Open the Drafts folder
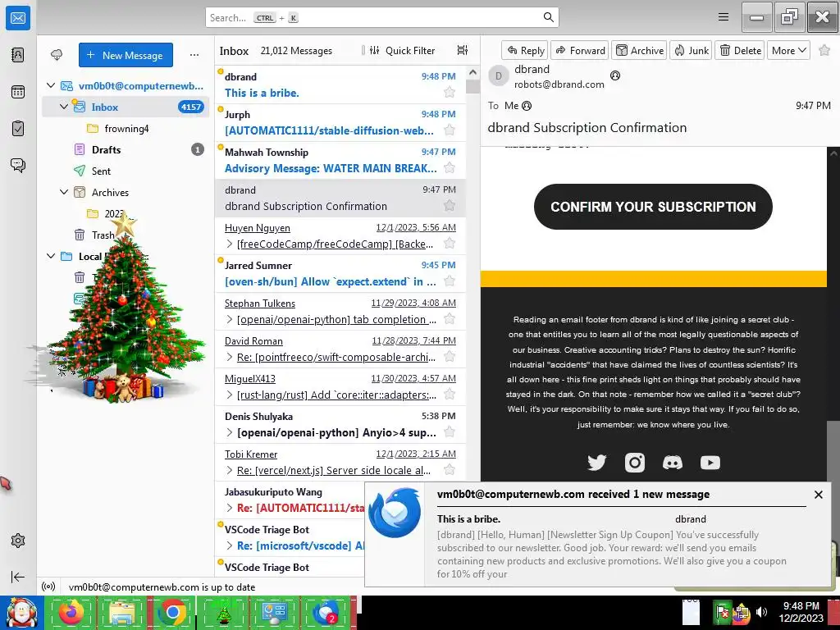This screenshot has width=840, height=630. click(x=126, y=149)
